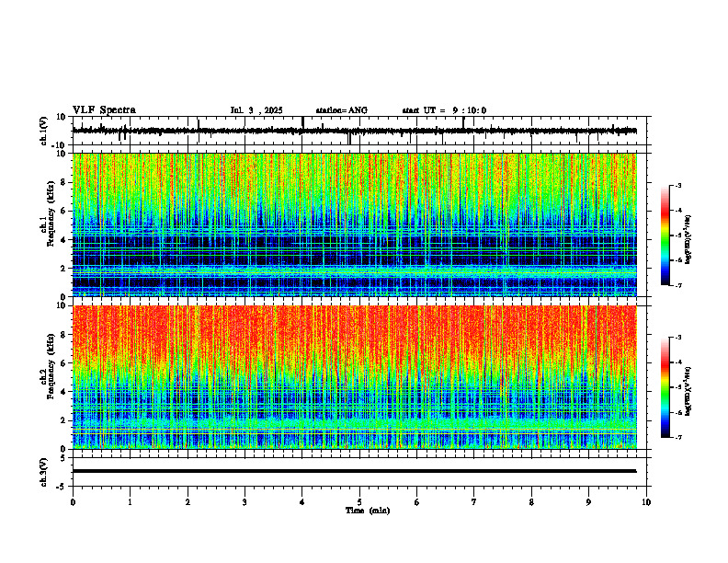Click the log(PSD) label beside ch.2 color scale

point(688,391)
